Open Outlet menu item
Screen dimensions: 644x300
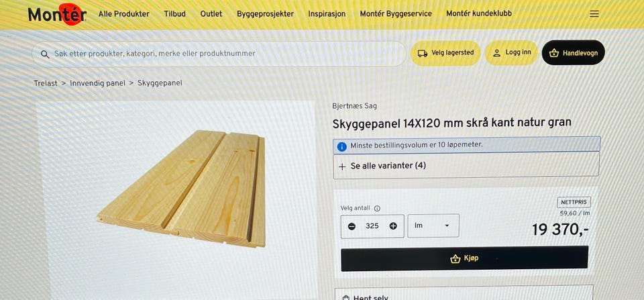coord(211,14)
